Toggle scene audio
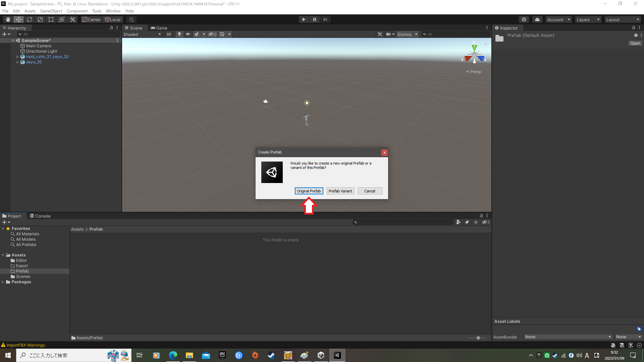The height and width of the screenshot is (362, 644). click(x=188, y=34)
